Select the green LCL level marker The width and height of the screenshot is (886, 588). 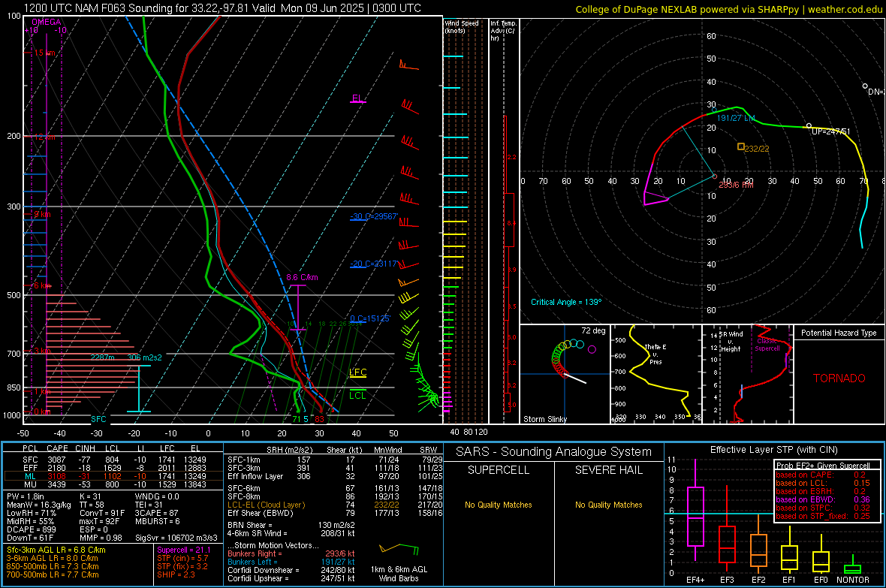click(357, 394)
